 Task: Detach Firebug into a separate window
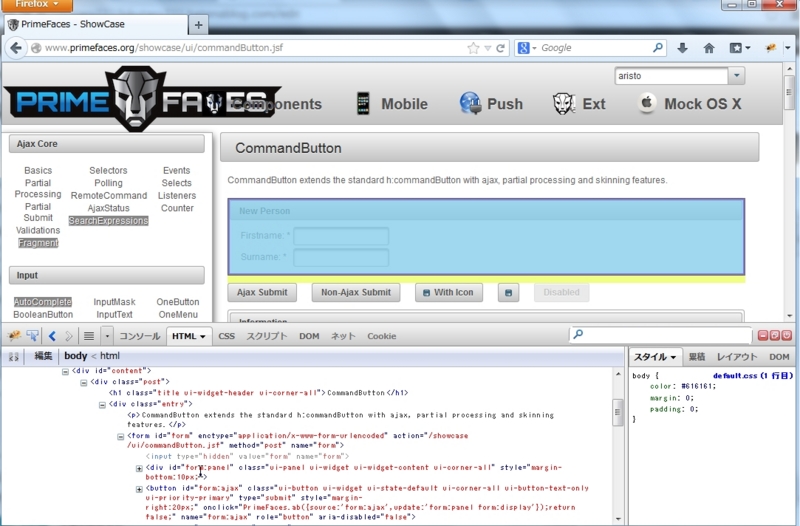[x=774, y=335]
